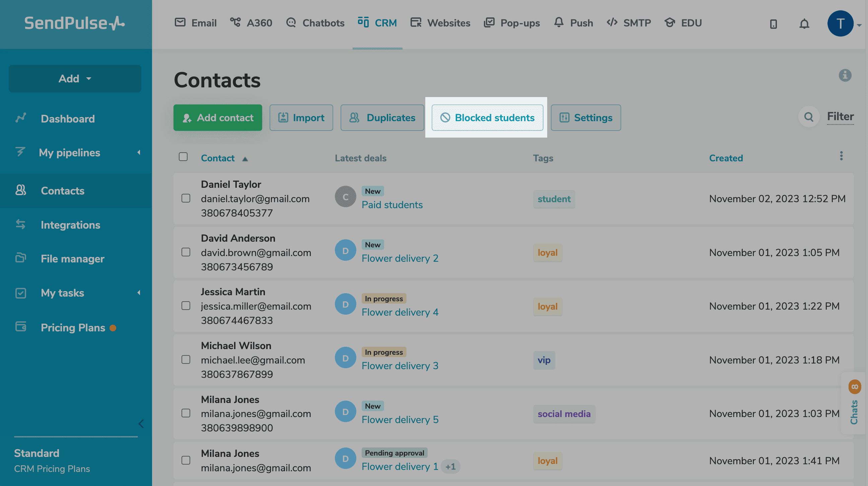Click the mobile phone icon in header
Image resolution: width=868 pixels, height=486 pixels.
point(773,24)
